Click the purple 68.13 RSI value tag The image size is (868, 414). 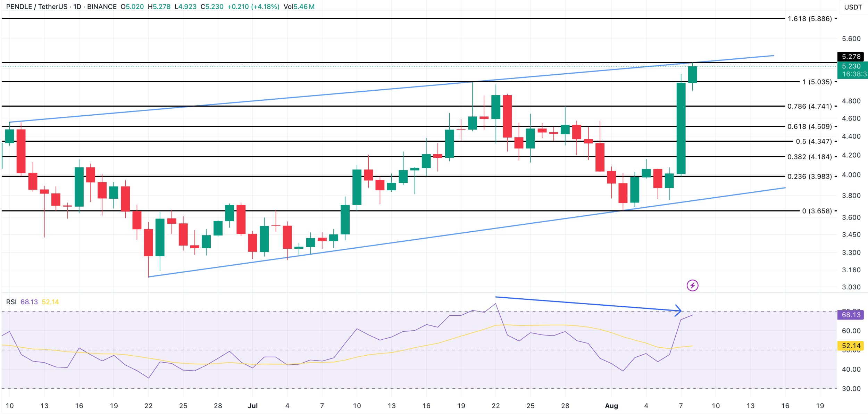[851, 315]
